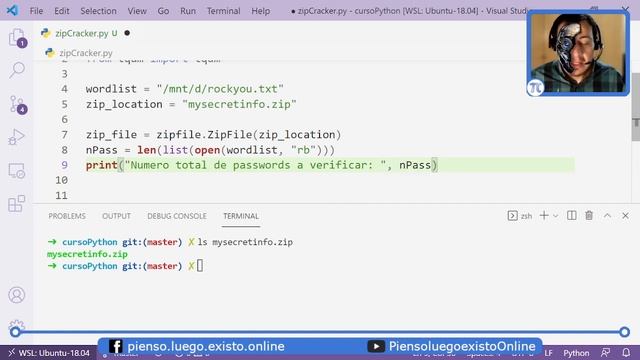
Task: Click line number 10 in the gutter
Action: (x=62, y=180)
